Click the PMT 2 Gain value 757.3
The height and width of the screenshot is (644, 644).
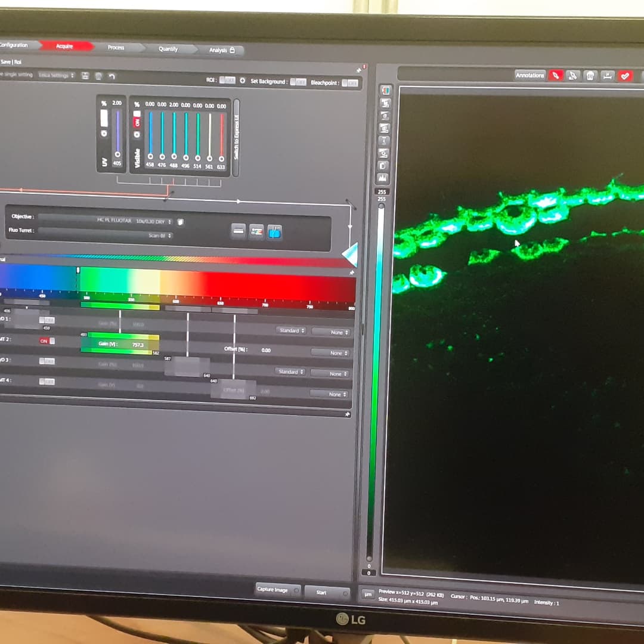(138, 345)
